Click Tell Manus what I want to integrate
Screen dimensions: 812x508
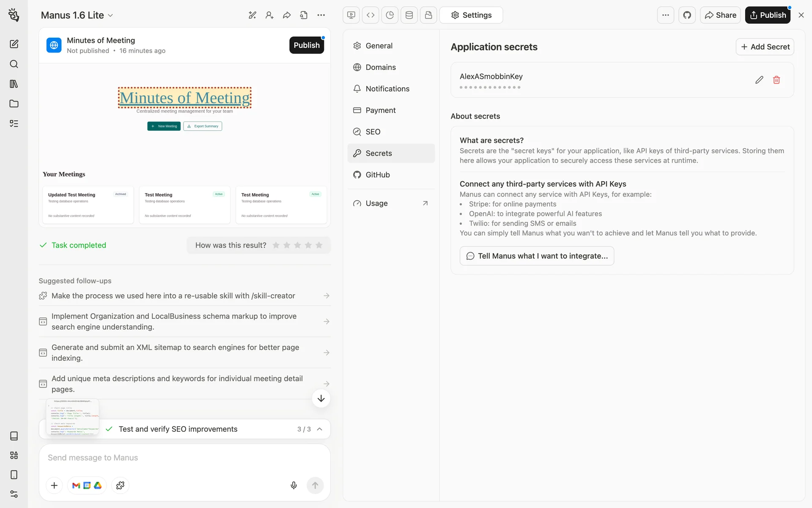click(537, 256)
